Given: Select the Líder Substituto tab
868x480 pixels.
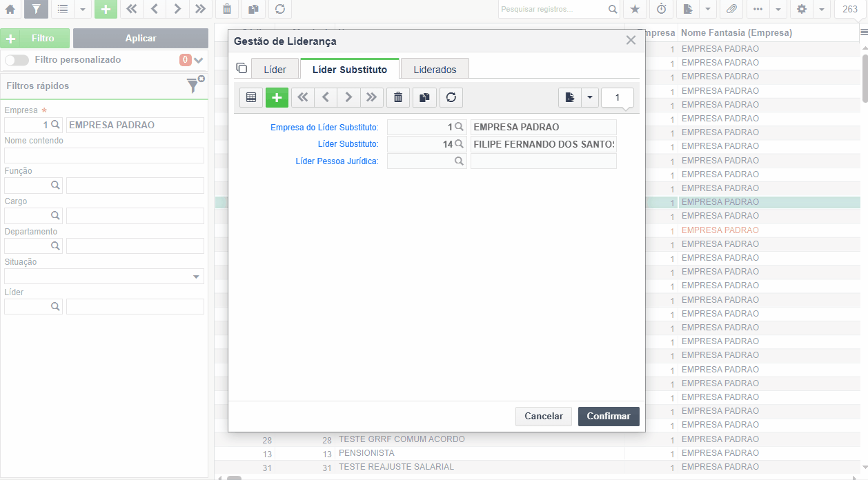Looking at the screenshot, I should [x=350, y=69].
